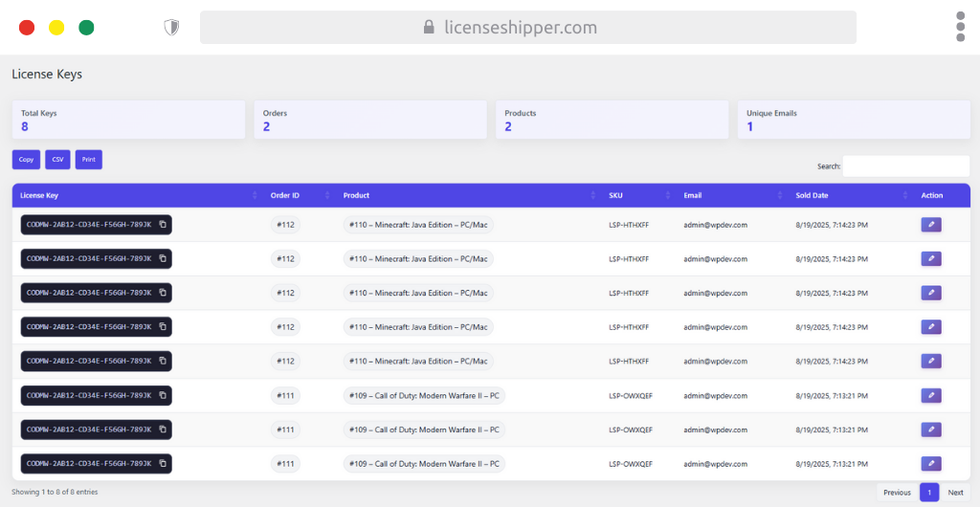Click the Print button
The width and height of the screenshot is (980, 507).
click(x=88, y=160)
